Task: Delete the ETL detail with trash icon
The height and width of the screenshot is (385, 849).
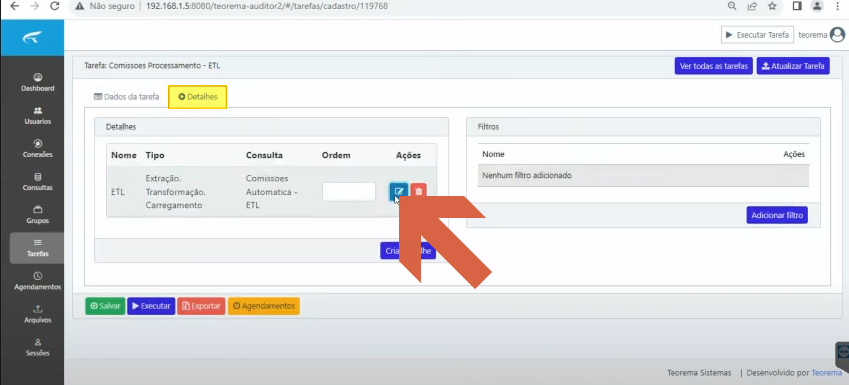Action: pyautogui.click(x=419, y=191)
